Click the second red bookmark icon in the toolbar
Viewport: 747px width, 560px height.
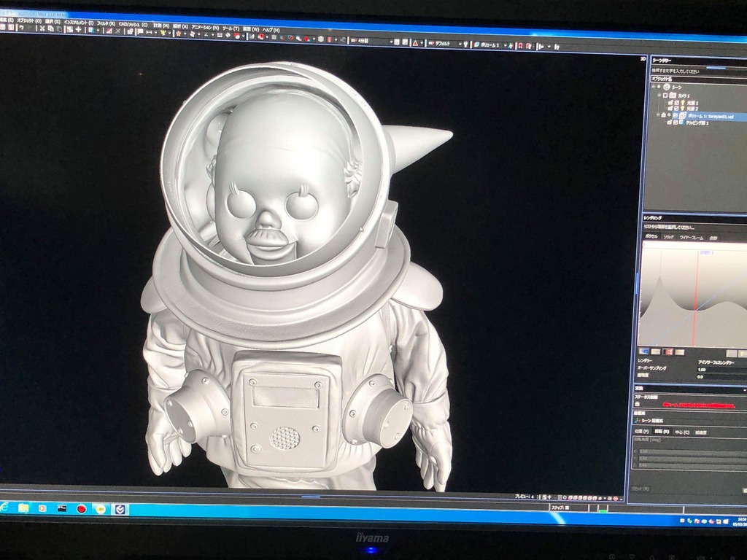pos(528,46)
